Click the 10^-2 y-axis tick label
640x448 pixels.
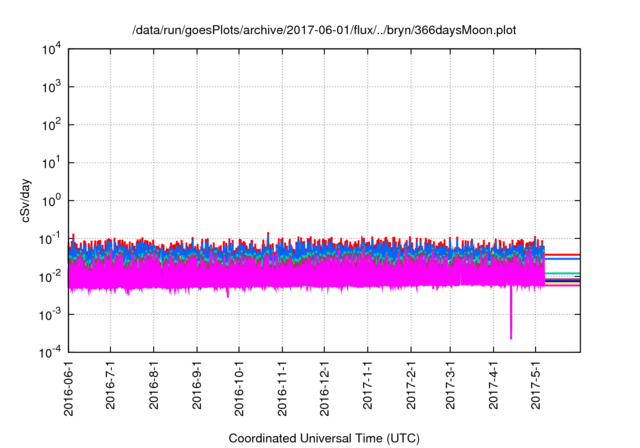click(x=50, y=276)
